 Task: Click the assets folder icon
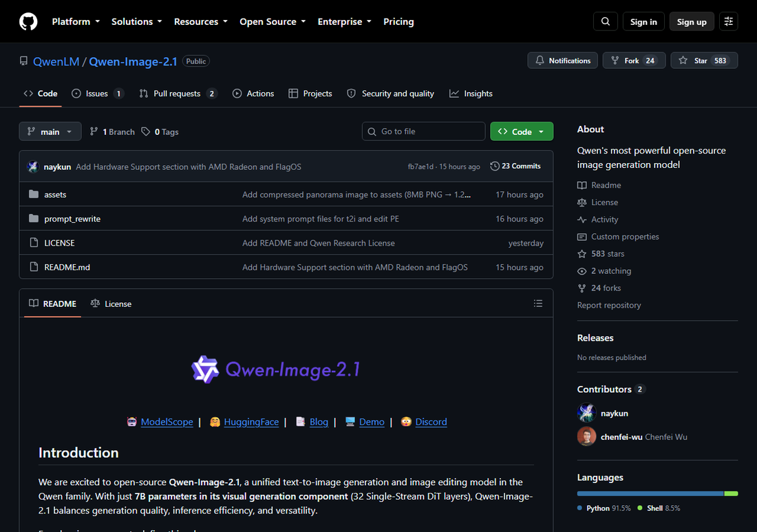pyautogui.click(x=34, y=194)
